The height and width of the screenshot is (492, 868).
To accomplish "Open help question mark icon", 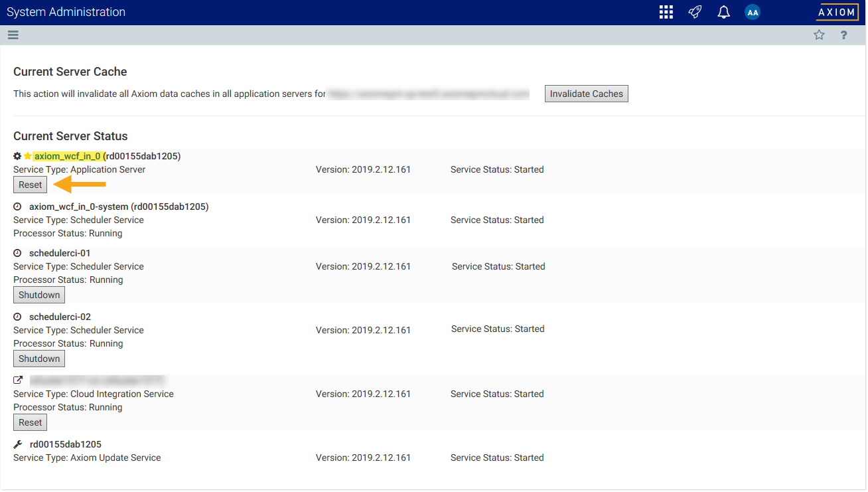I will point(843,35).
